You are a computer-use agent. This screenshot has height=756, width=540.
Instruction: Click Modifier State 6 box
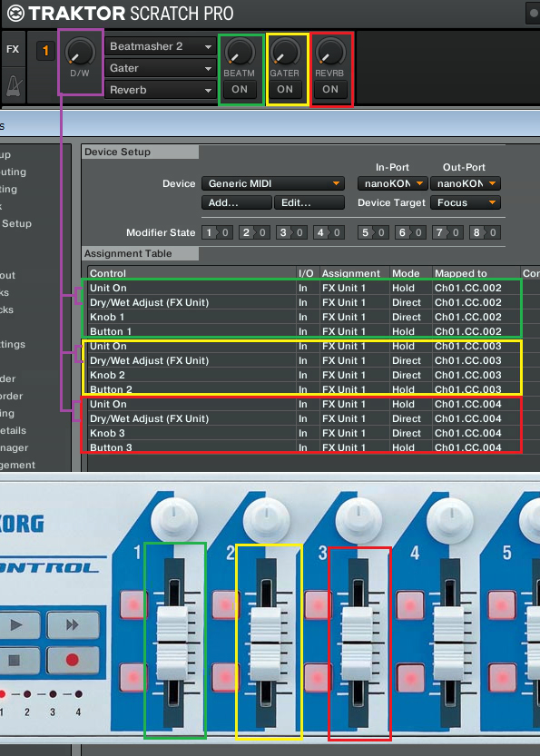click(x=410, y=233)
